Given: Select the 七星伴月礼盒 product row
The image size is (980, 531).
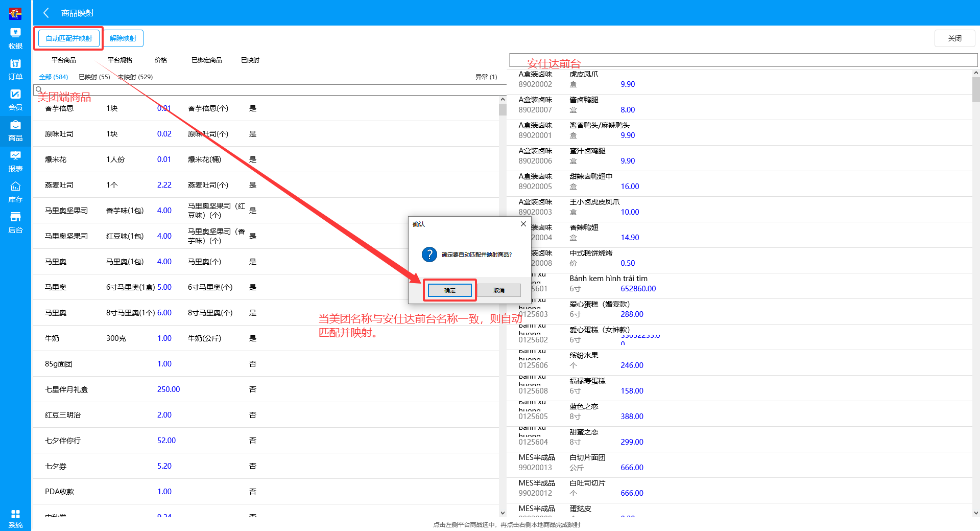Looking at the screenshot, I should [x=266, y=389].
